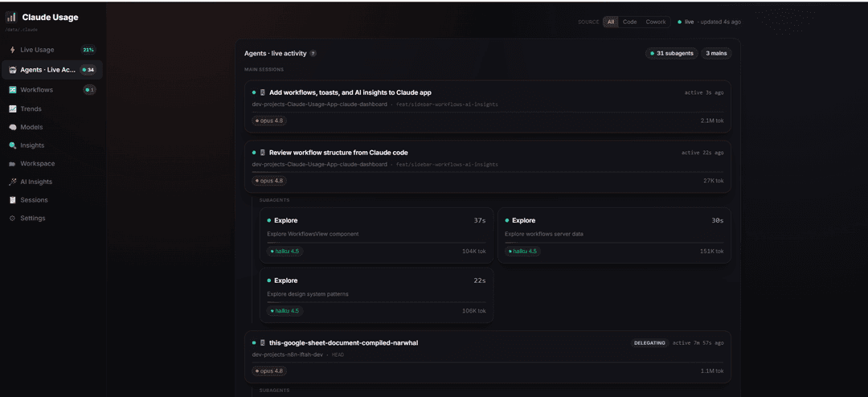Click the '3 mains' pill
The height and width of the screenshot is (397, 868).
pyautogui.click(x=716, y=54)
